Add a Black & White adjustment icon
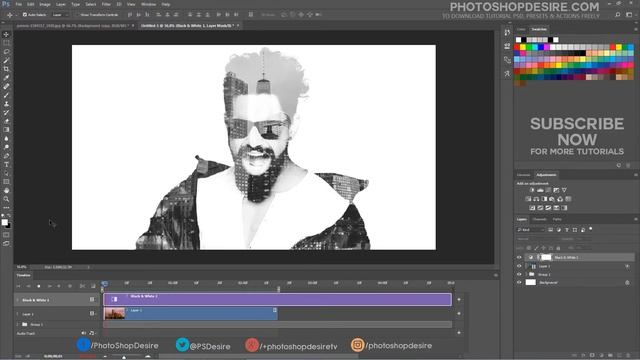640x360 pixels. pos(544,199)
